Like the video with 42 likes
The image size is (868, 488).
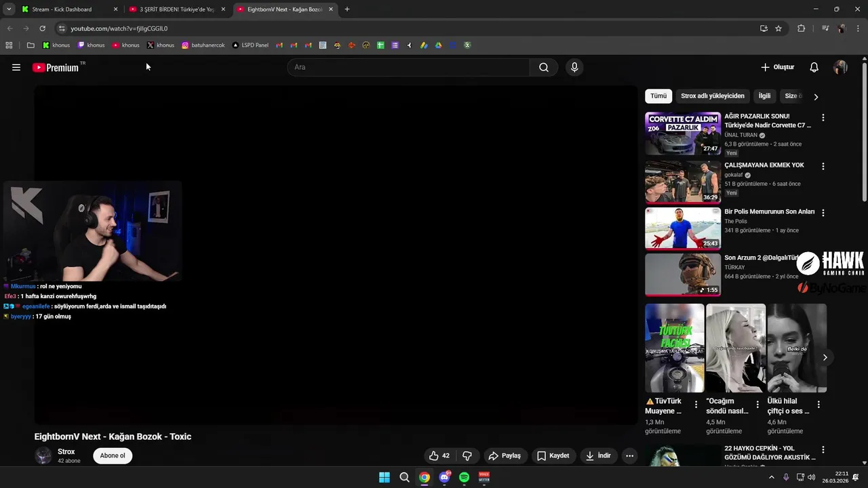click(439, 455)
